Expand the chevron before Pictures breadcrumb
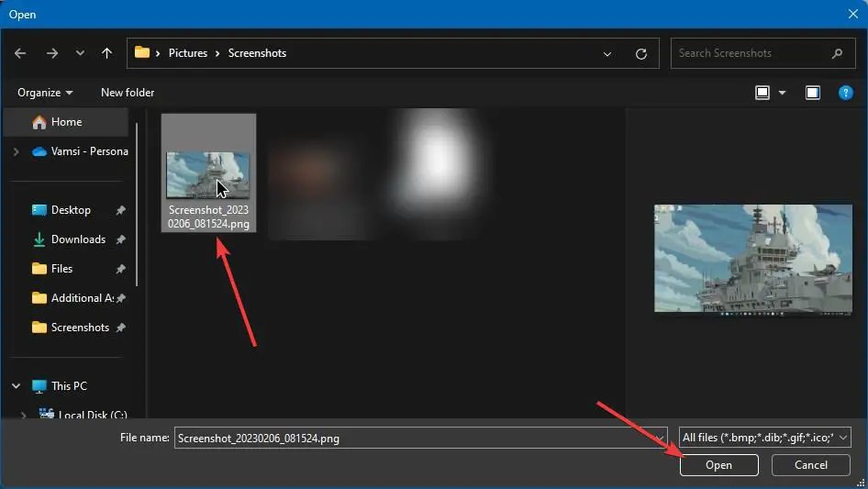868x489 pixels. point(158,53)
